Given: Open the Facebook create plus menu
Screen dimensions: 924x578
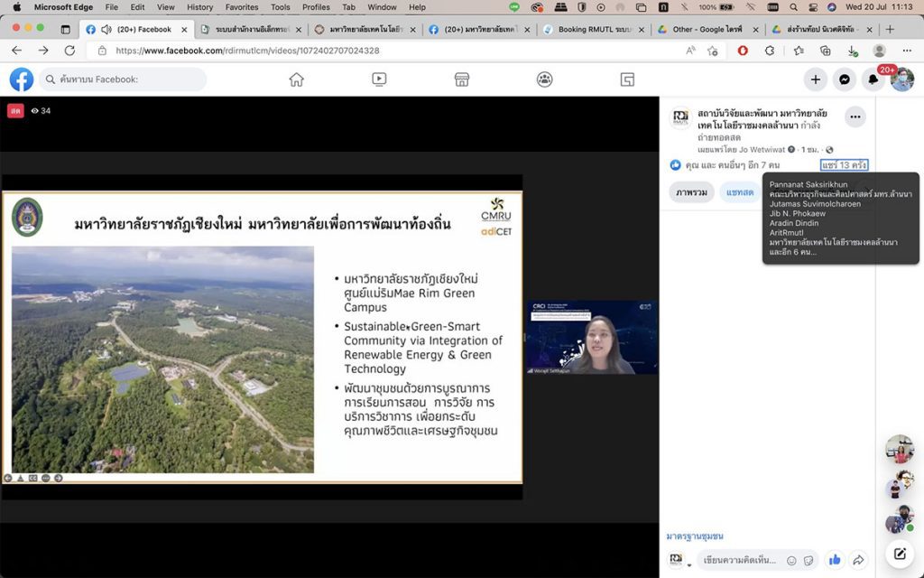Looking at the screenshot, I should click(x=815, y=79).
